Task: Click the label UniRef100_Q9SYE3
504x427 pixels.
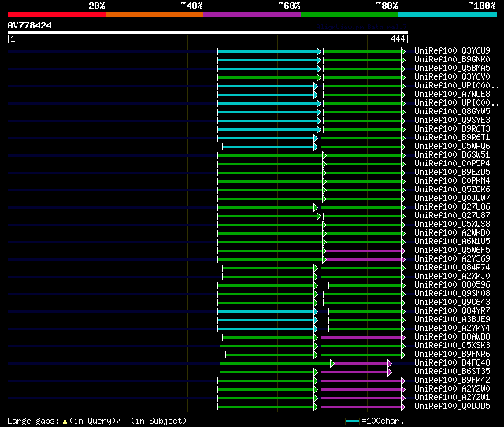Action: 452,120
